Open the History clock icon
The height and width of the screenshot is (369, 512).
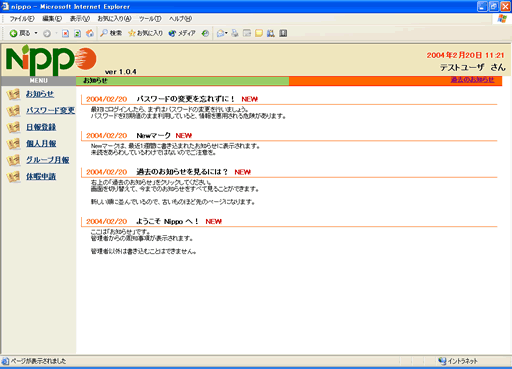(x=205, y=33)
